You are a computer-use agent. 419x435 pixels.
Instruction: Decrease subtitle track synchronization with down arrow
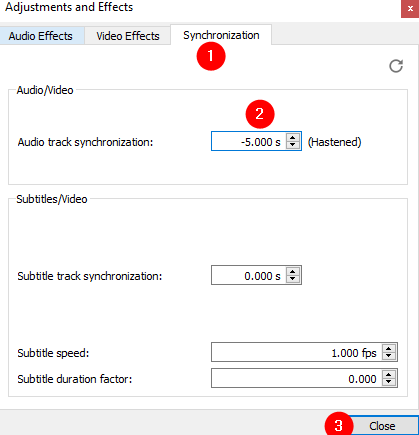pos(293,279)
